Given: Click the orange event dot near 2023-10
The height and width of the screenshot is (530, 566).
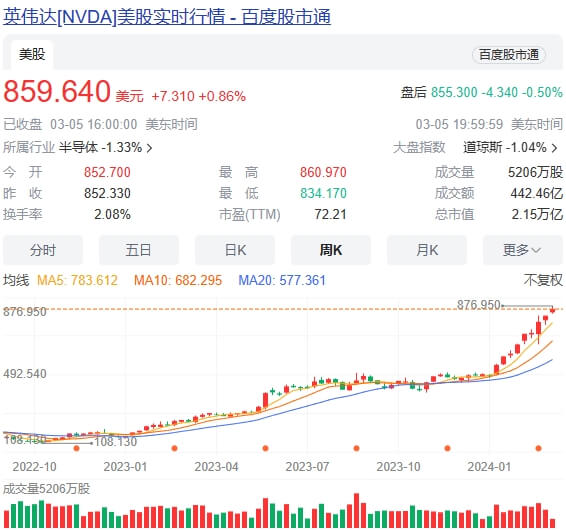Looking at the screenshot, I should 357,448.
